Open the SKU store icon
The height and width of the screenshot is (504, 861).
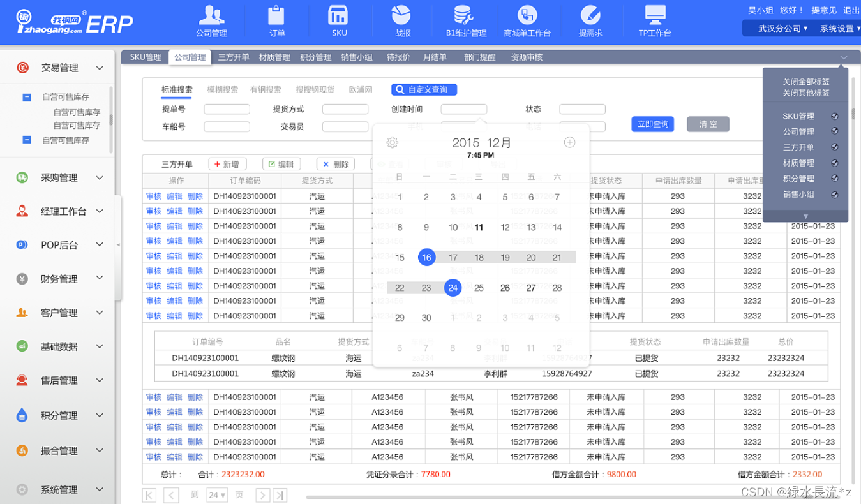point(338,15)
